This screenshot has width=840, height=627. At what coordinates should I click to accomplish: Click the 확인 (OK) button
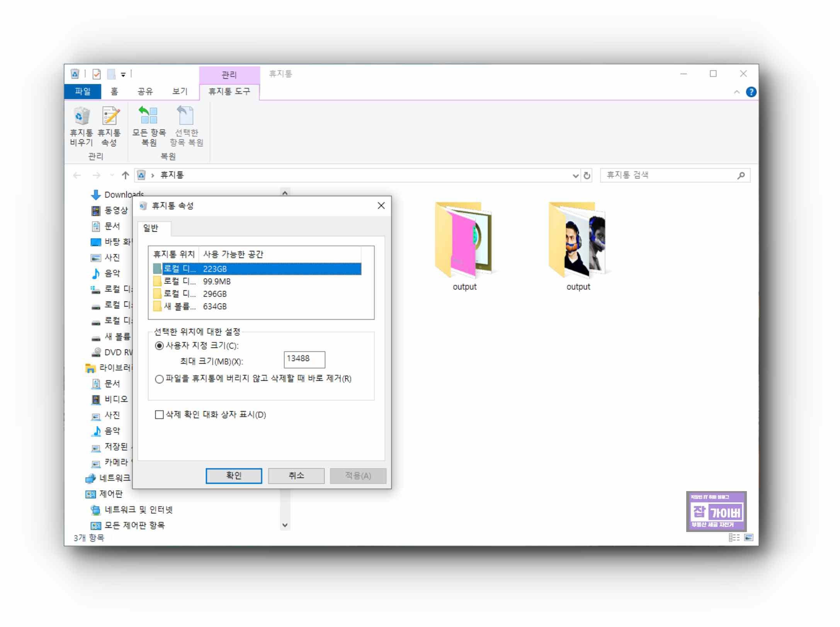point(233,476)
